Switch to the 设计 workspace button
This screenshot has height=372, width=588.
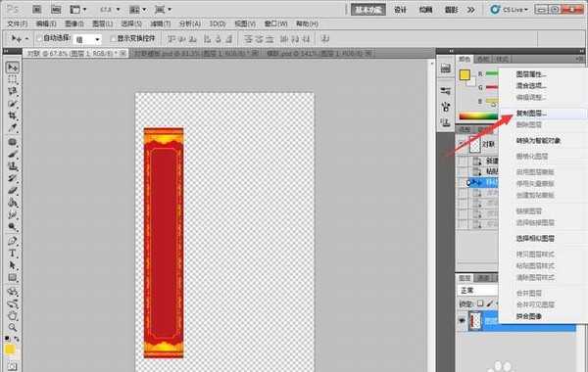pyautogui.click(x=400, y=10)
